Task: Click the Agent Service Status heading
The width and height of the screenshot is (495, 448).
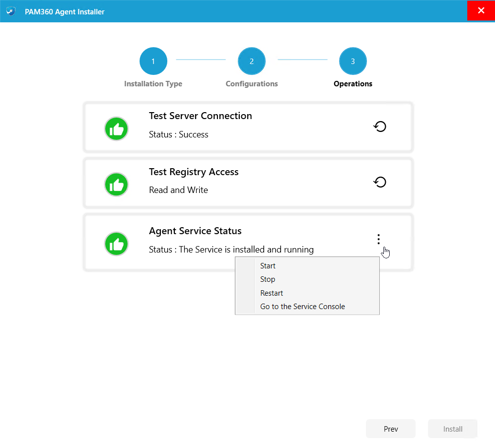Action: point(195,231)
